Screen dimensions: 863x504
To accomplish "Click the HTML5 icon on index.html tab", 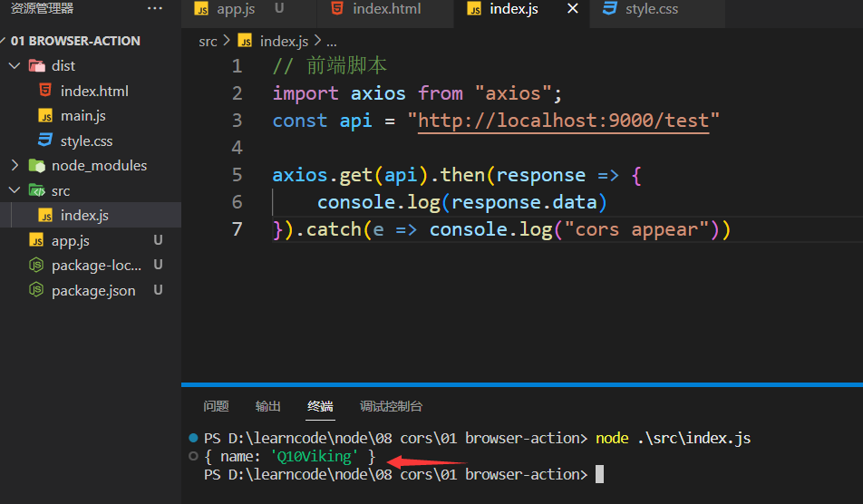I will coord(337,9).
